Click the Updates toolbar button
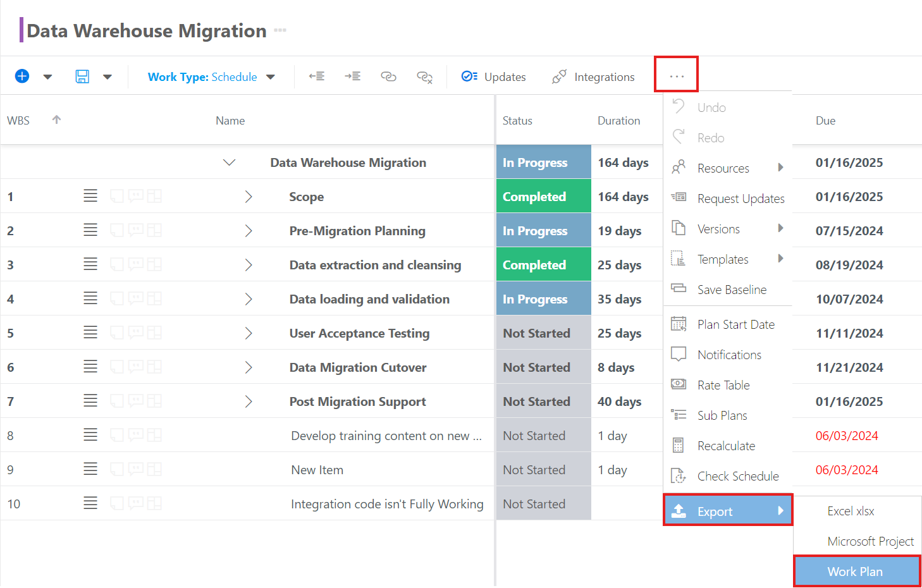The width and height of the screenshot is (922, 588). [x=493, y=77]
